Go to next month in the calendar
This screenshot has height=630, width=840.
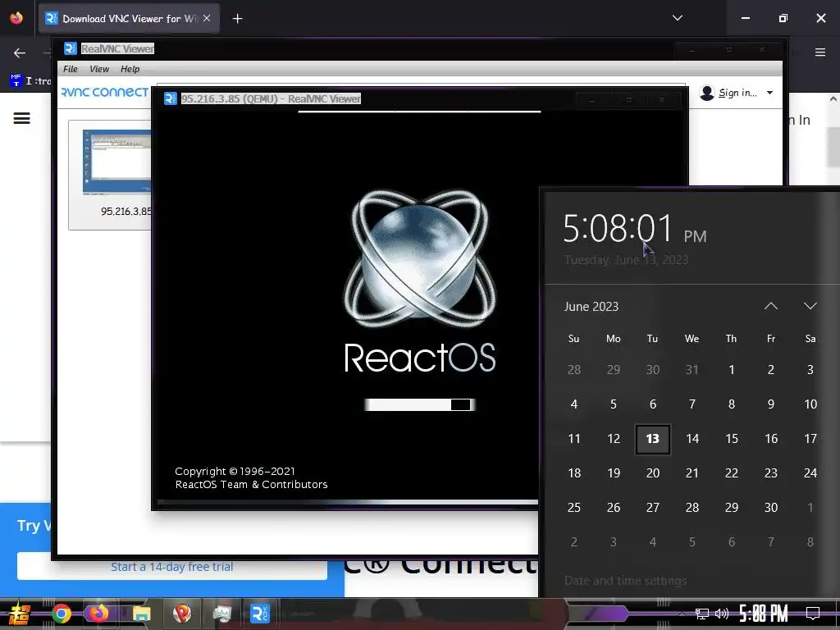[x=810, y=307]
